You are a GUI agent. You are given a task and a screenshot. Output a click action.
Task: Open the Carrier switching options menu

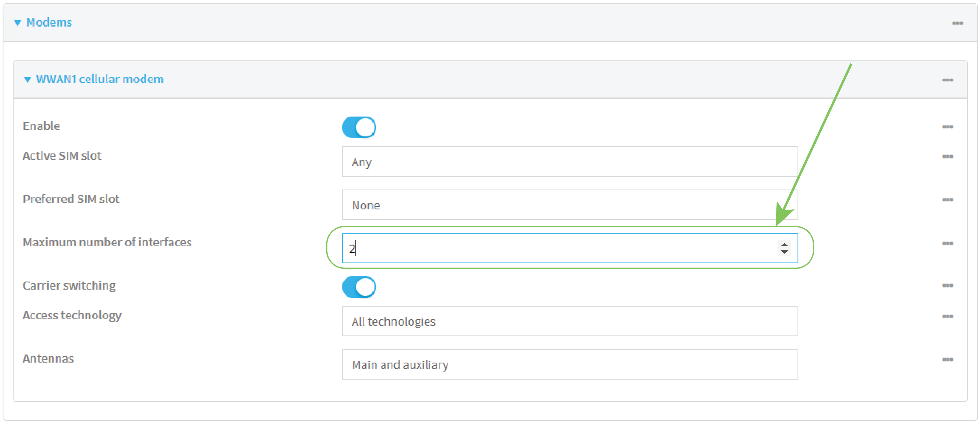tap(948, 286)
